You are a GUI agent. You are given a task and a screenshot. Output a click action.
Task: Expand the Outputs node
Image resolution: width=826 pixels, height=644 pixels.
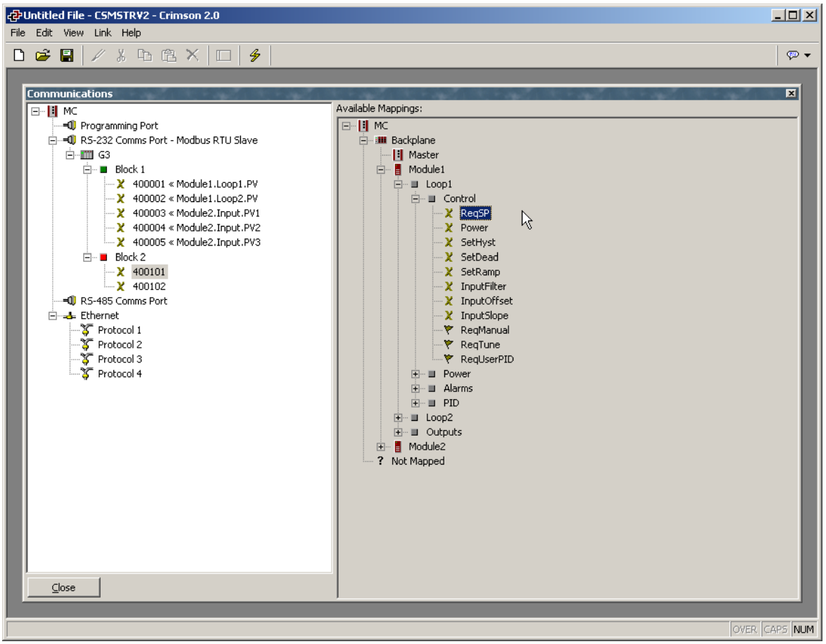[399, 432]
